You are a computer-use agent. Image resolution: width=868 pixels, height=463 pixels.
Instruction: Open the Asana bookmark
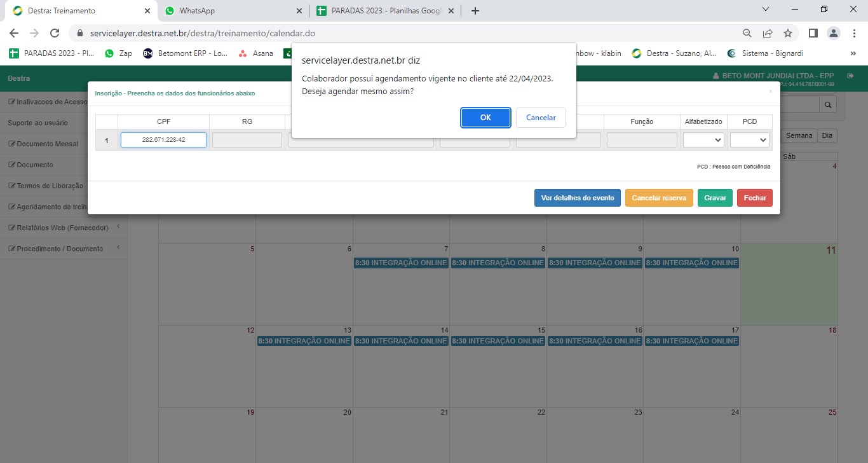255,53
